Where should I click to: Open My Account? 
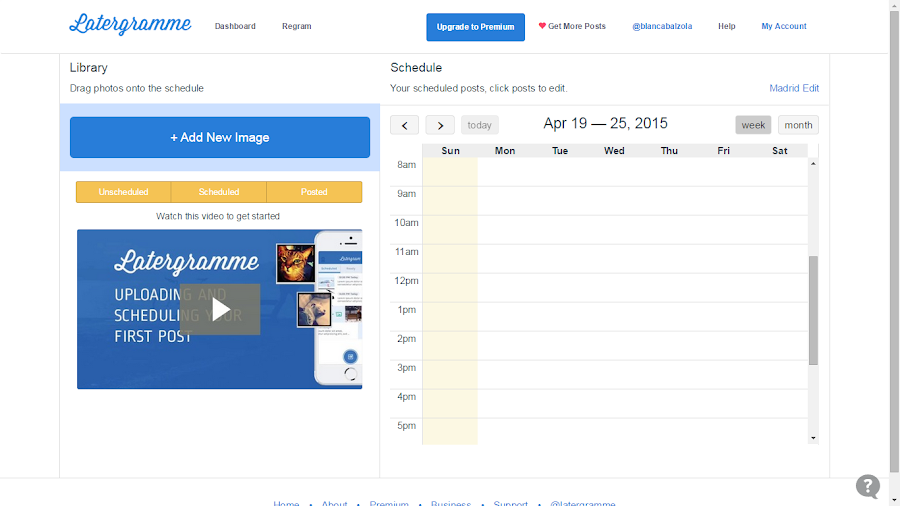[x=783, y=26]
